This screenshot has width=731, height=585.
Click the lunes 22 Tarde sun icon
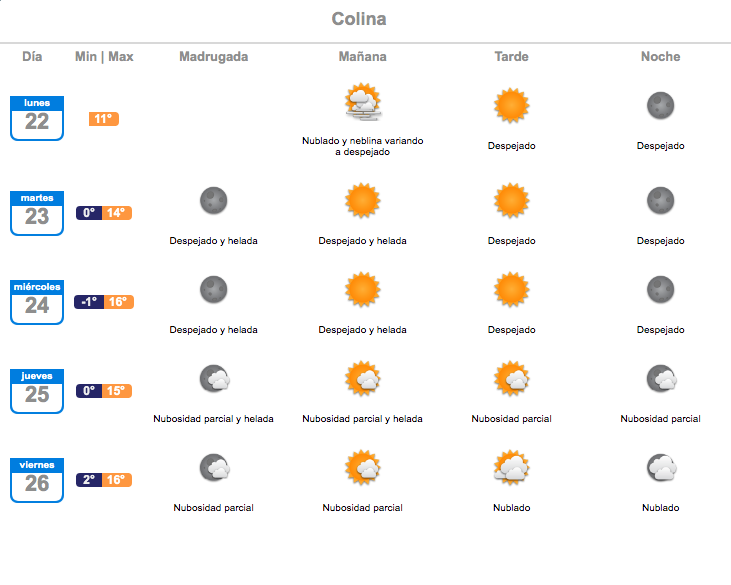(511, 106)
